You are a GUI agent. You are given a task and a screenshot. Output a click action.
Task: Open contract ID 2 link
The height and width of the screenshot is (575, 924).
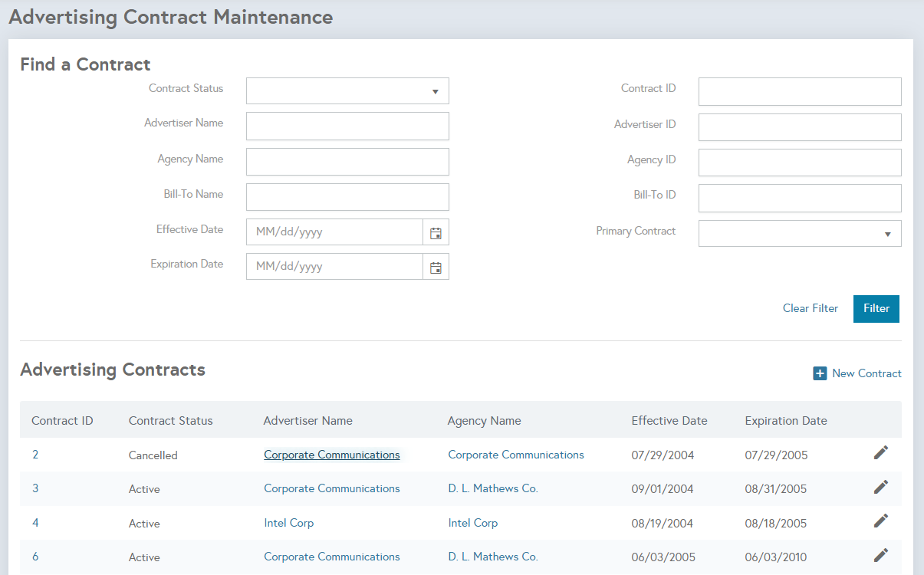35,455
